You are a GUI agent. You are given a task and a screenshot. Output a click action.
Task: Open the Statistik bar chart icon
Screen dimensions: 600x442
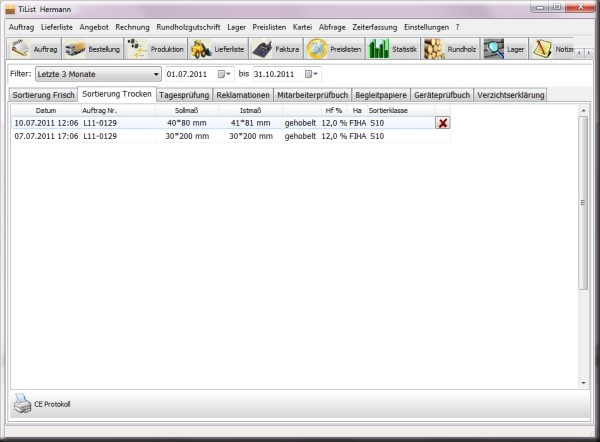(378, 49)
